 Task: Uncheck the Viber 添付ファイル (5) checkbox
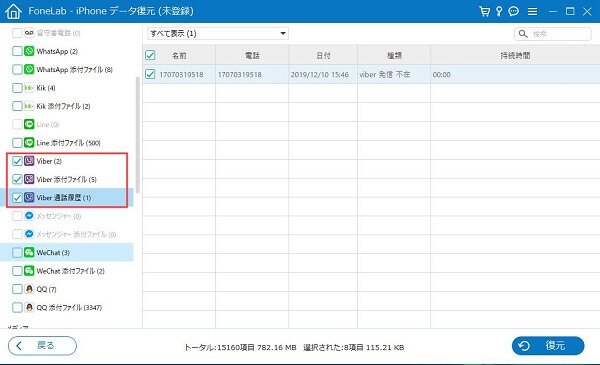point(17,179)
